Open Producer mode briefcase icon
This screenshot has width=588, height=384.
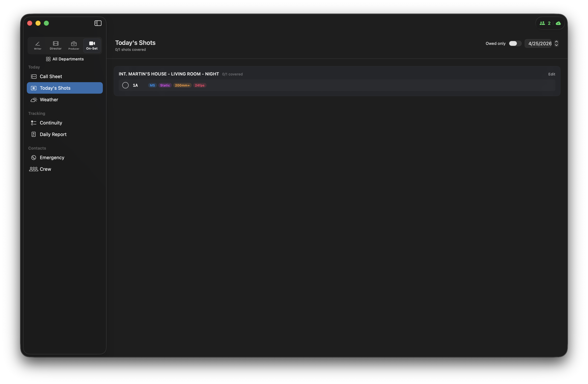[74, 45]
